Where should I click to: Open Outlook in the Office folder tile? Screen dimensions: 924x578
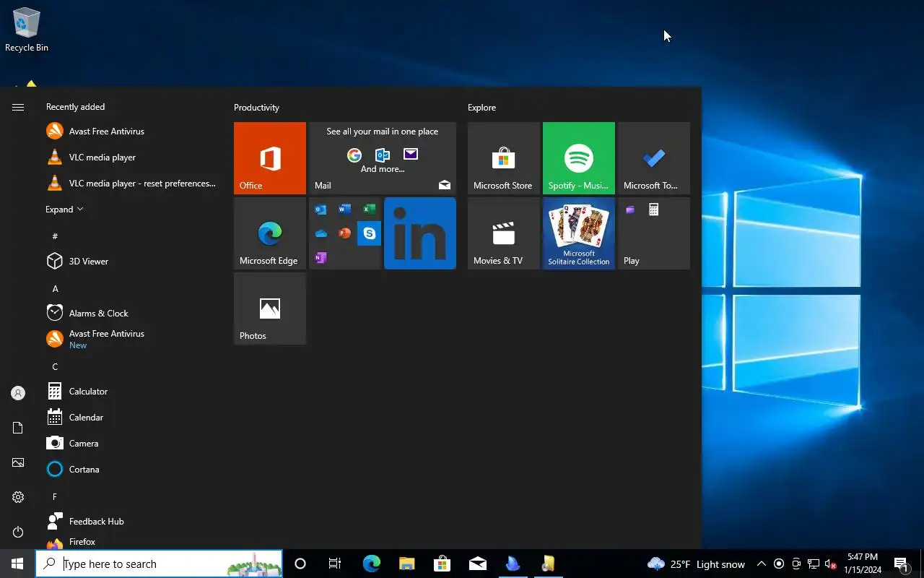pyautogui.click(x=321, y=210)
